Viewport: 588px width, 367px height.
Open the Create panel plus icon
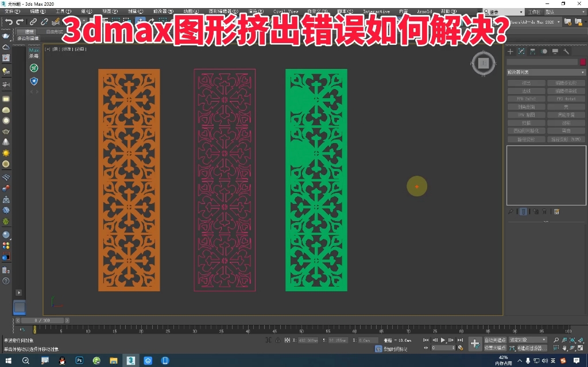(x=510, y=51)
